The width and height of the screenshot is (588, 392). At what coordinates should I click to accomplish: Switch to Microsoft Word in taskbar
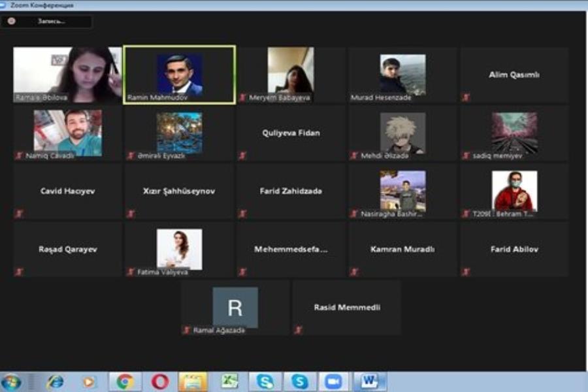tap(369, 382)
